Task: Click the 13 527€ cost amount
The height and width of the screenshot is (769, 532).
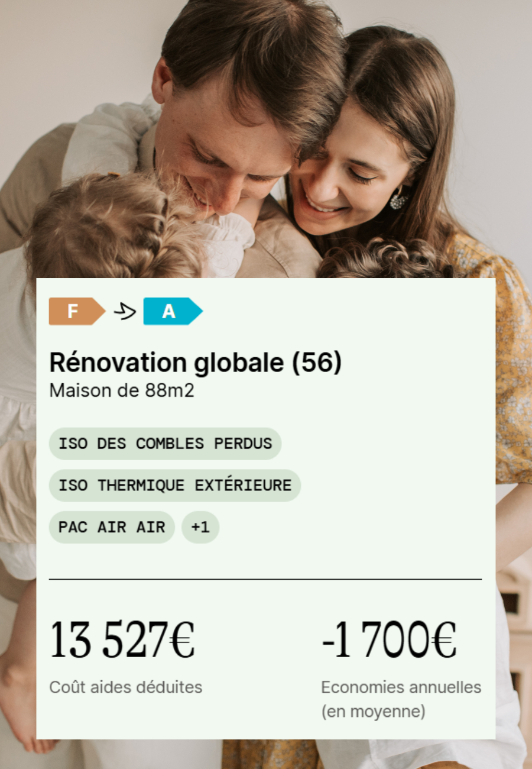Action: click(122, 640)
